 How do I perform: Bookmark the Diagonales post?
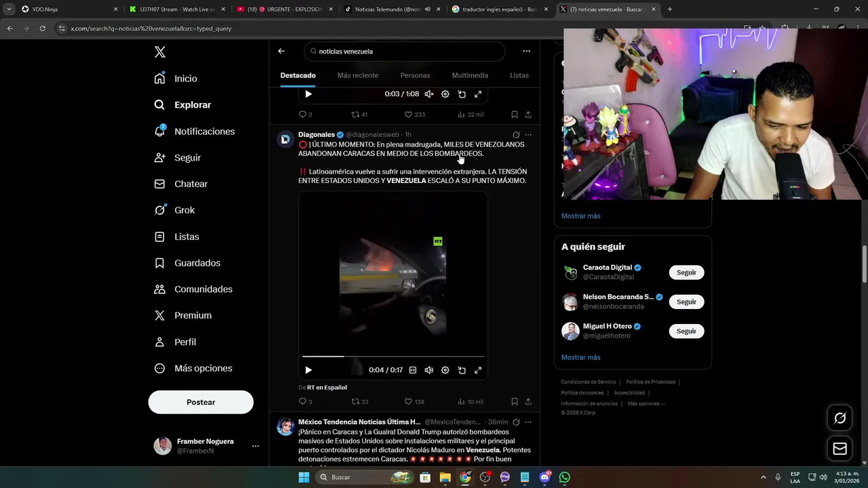(515, 402)
